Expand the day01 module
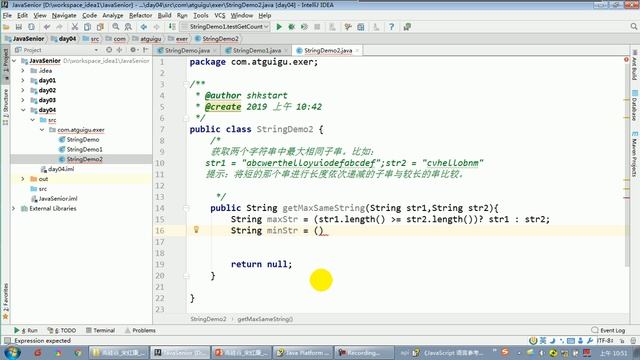 (23, 80)
